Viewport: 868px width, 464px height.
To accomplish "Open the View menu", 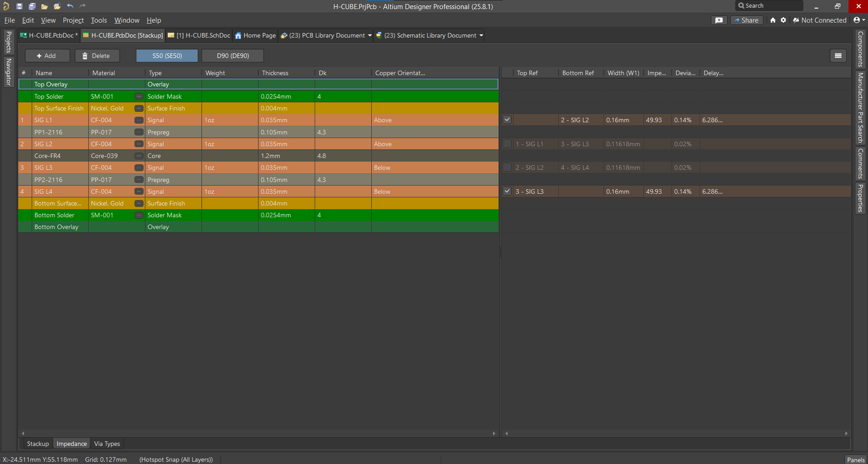I will (x=48, y=20).
